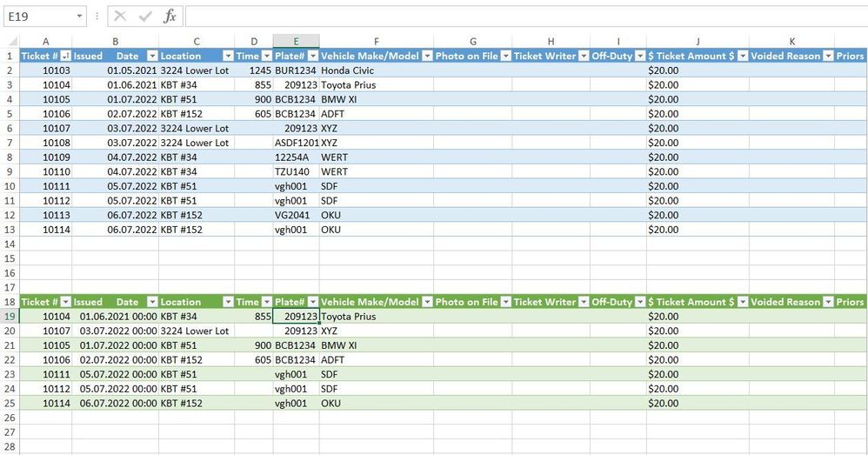Click 3224 Lower Lot in row 20
Screen dimensions: 868x455
pos(197,331)
